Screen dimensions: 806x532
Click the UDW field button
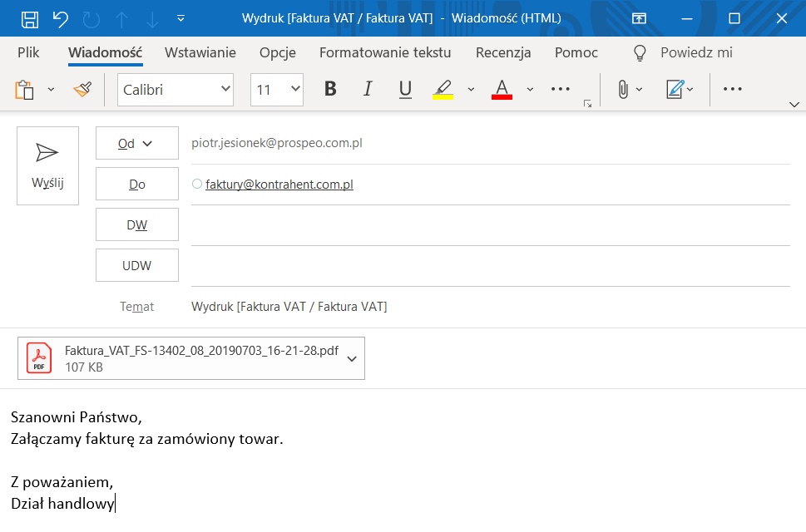[x=136, y=265]
